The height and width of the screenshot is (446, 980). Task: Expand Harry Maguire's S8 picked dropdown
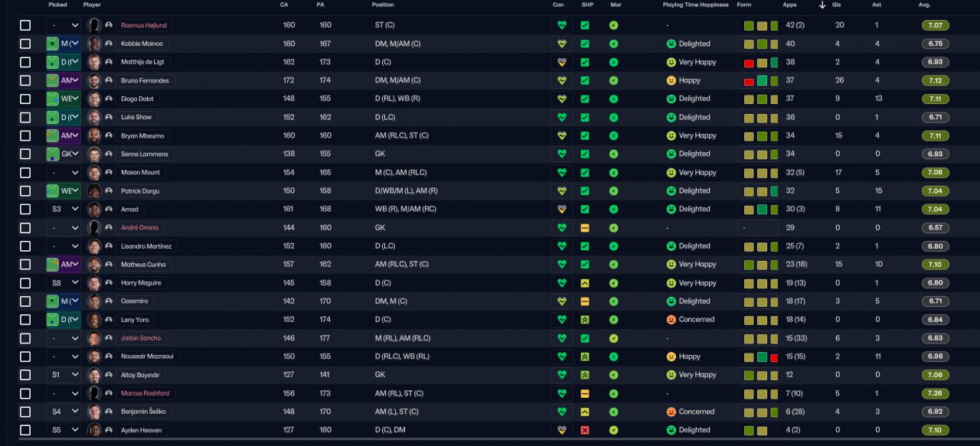point(63,283)
